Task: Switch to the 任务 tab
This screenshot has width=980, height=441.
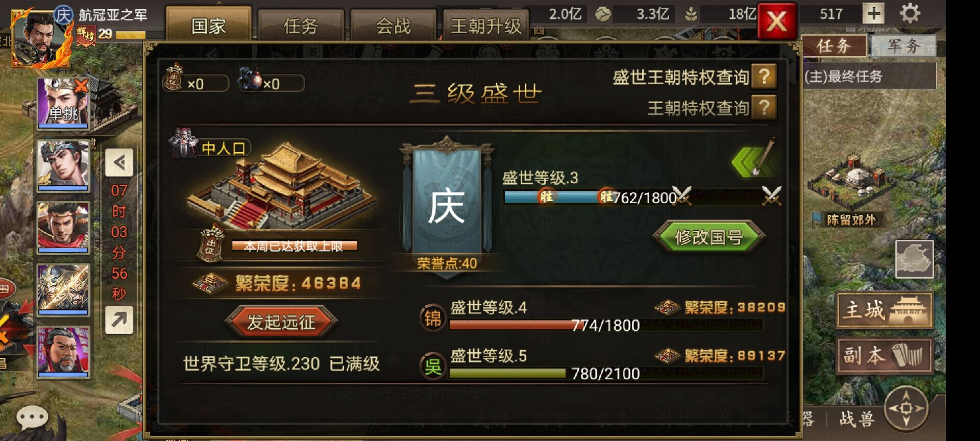Action: click(301, 25)
